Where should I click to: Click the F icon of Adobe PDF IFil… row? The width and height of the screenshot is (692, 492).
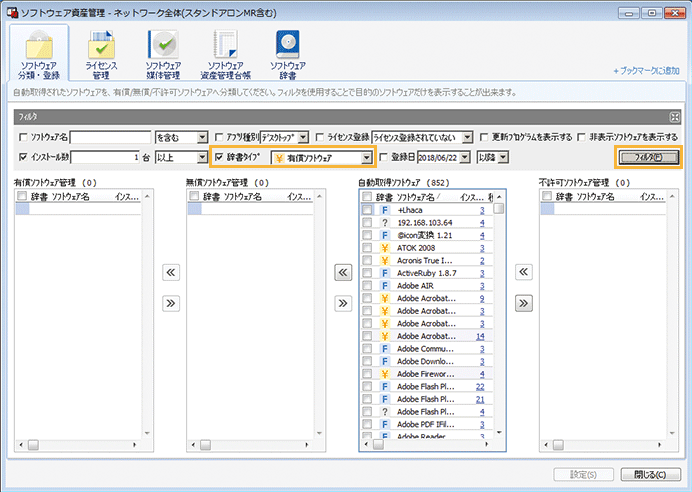click(385, 424)
